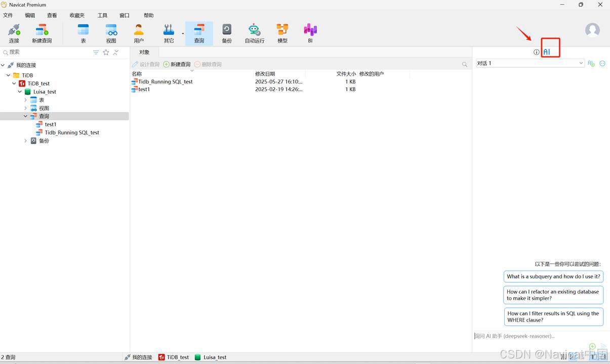Open the 收藏夹 menu
The height and width of the screenshot is (364, 610).
point(77,16)
